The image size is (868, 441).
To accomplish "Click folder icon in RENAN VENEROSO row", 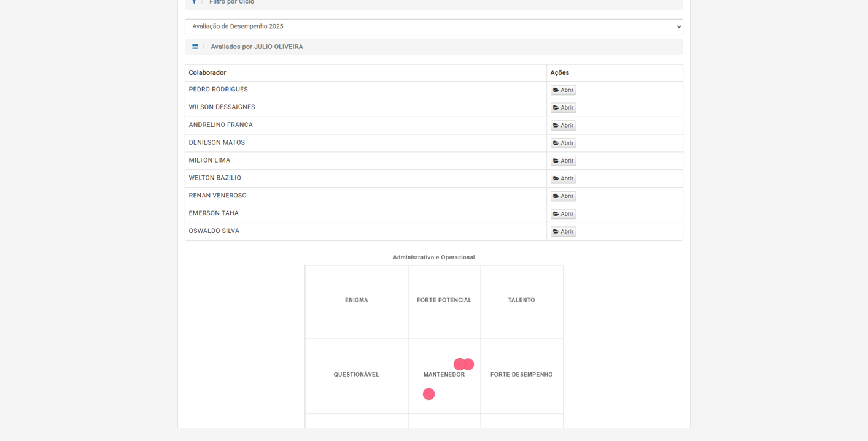I will point(556,196).
